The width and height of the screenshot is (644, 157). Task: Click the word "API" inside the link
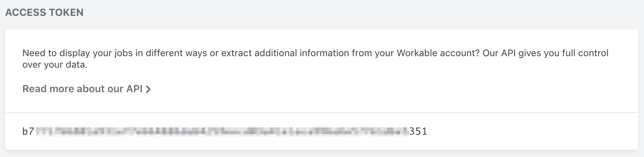pyautogui.click(x=134, y=89)
